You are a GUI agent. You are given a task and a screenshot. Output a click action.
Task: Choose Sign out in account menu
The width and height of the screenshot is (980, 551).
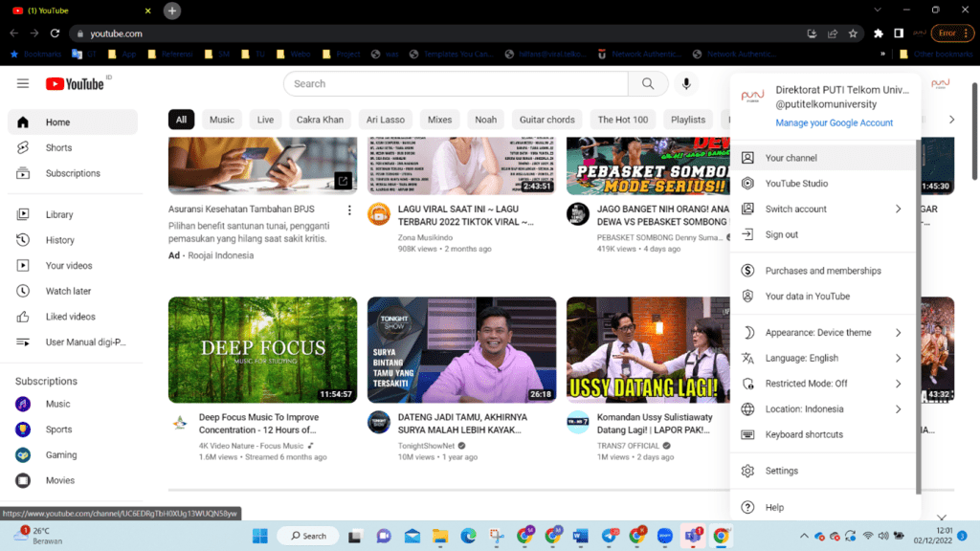coord(824,235)
